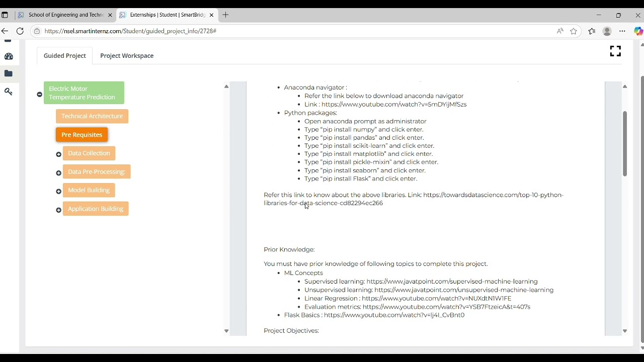Screen dimensions: 644x362
Task: Open the Flask Basics YouTube link
Action: click(394, 315)
